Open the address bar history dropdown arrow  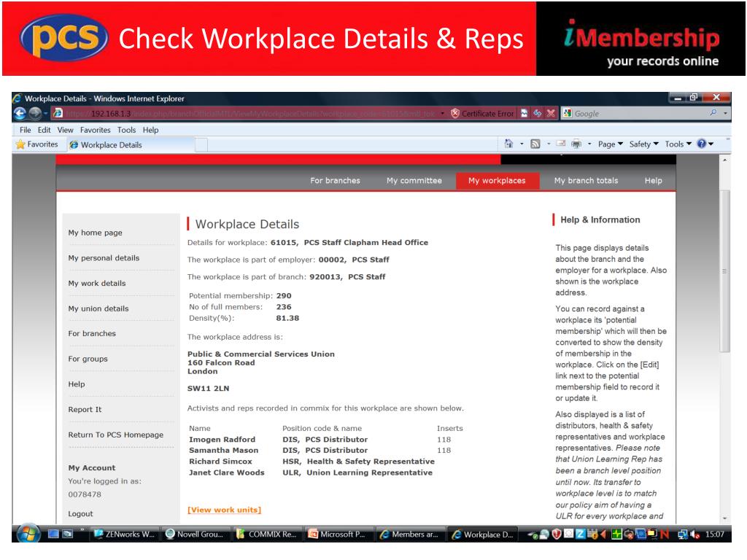coord(443,113)
